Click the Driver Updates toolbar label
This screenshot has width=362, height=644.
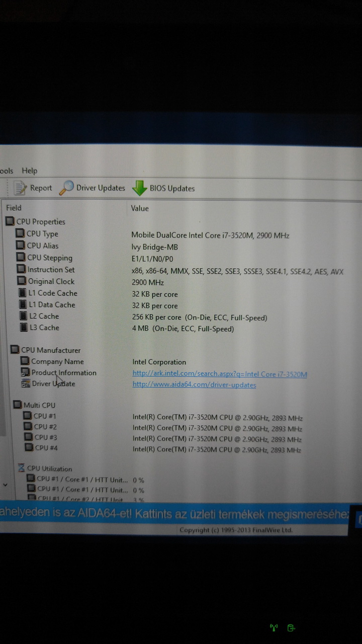pyautogui.click(x=101, y=188)
